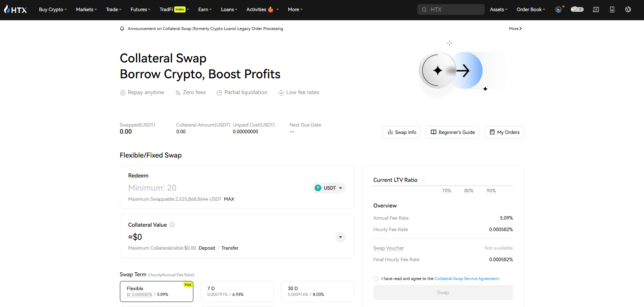Click the 70% LTV ratio marker

(x=446, y=191)
